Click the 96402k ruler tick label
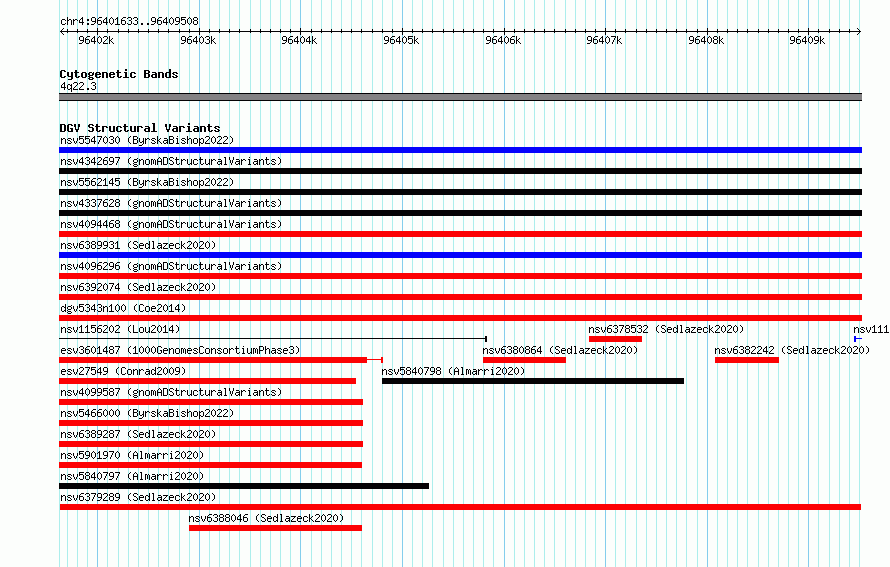The image size is (890, 567). click(96, 40)
